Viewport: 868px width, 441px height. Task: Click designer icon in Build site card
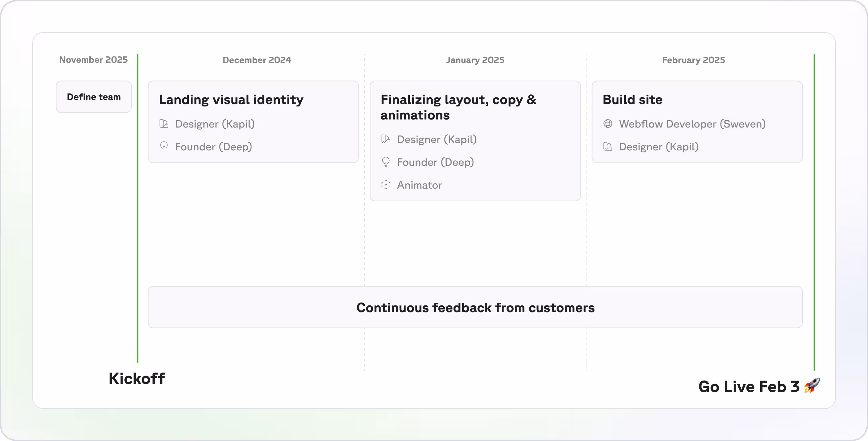pos(608,146)
